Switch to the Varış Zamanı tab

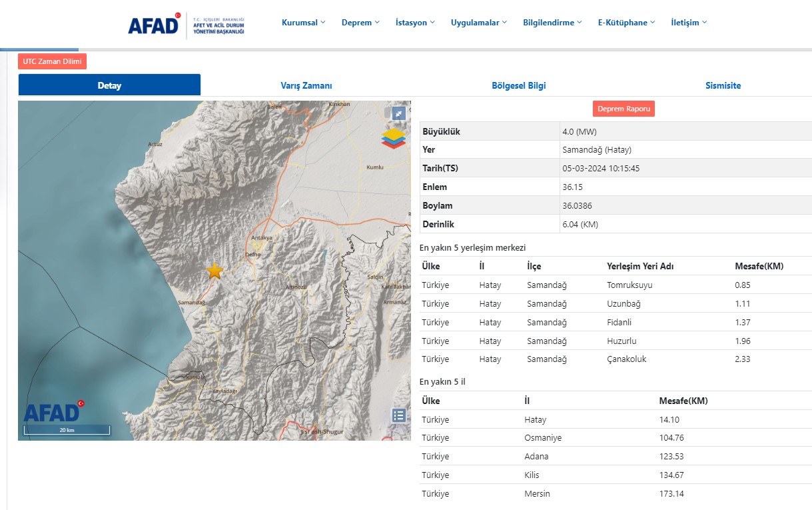[306, 85]
